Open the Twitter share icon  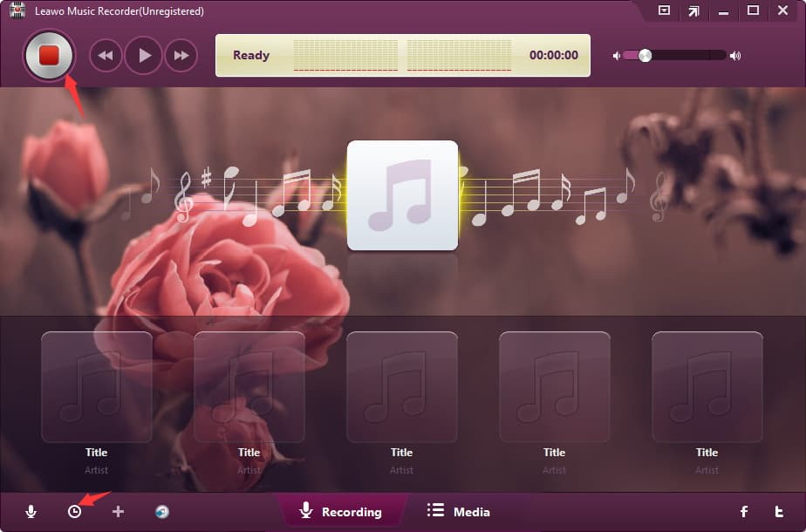point(779,512)
